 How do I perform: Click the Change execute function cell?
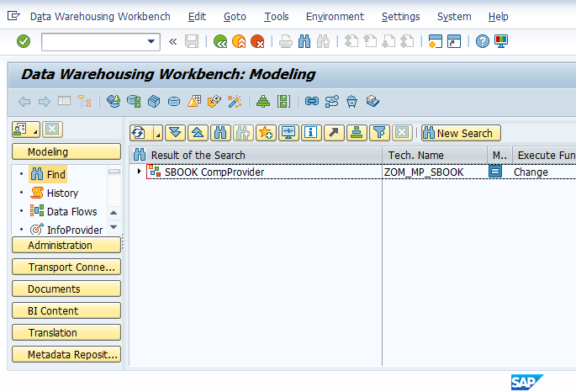(x=531, y=172)
